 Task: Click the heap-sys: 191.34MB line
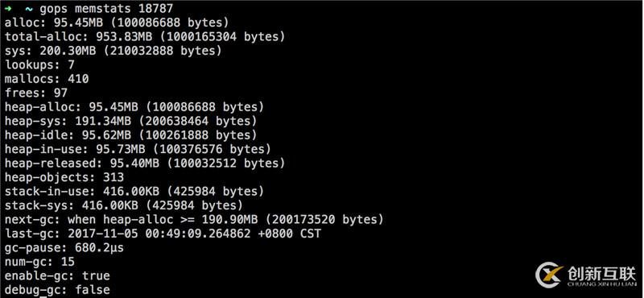pyautogui.click(x=130, y=122)
